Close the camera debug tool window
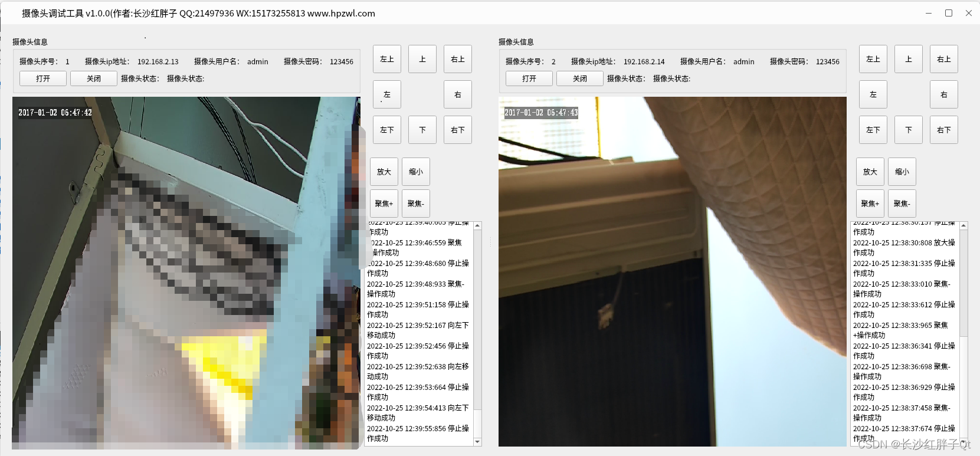Image resolution: width=980 pixels, height=456 pixels. [969, 13]
